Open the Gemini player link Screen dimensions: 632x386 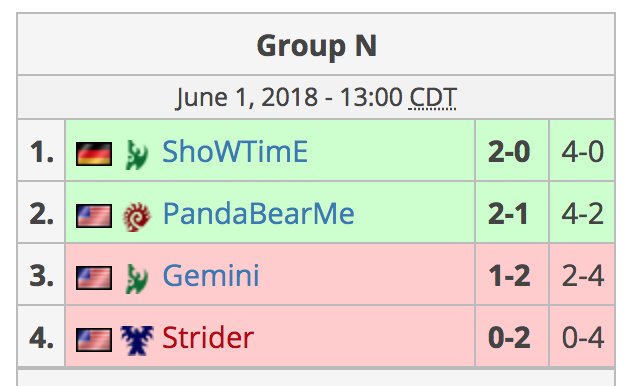[x=211, y=276]
